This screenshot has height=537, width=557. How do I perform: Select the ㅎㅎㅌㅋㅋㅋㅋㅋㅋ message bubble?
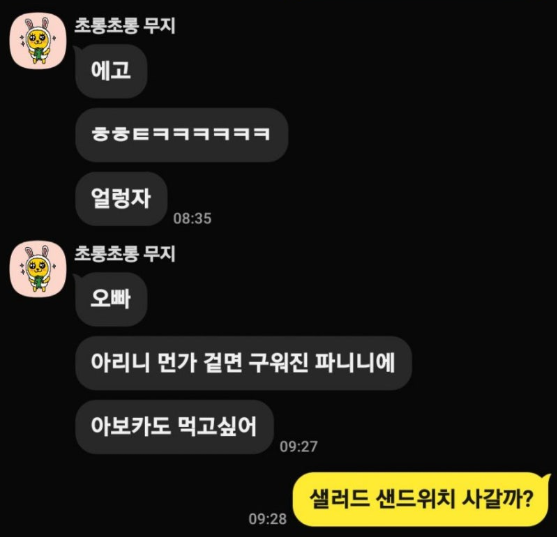tap(182, 135)
